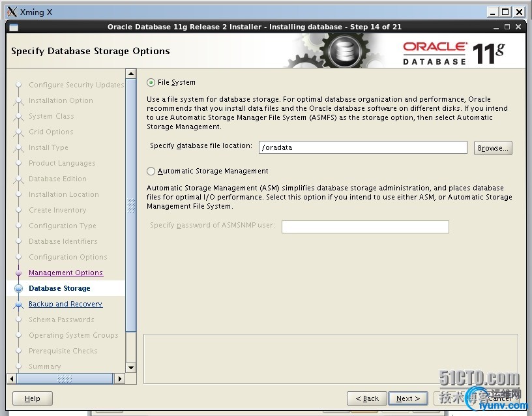Click the Prerequisite Checks step
The height and width of the screenshot is (416, 532).
click(x=63, y=351)
